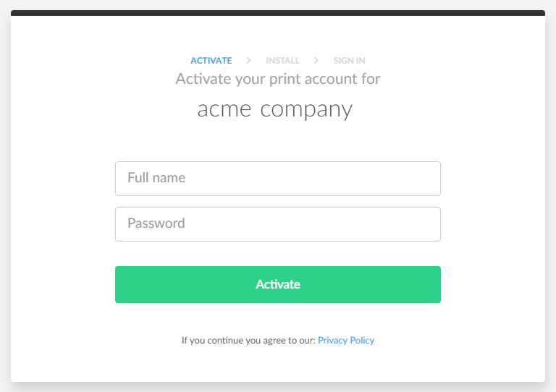Click the 'If you continue you agree' text
This screenshot has height=392, width=556.
click(x=248, y=340)
